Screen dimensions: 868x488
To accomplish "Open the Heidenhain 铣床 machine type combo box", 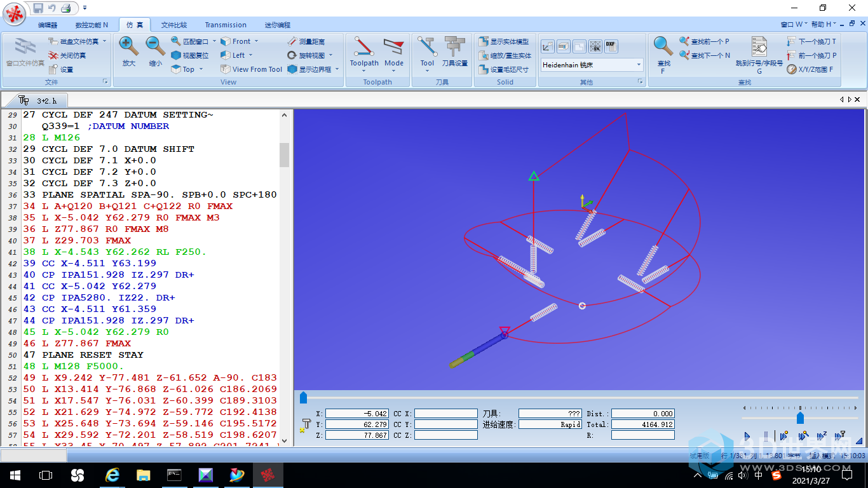I will [592, 65].
